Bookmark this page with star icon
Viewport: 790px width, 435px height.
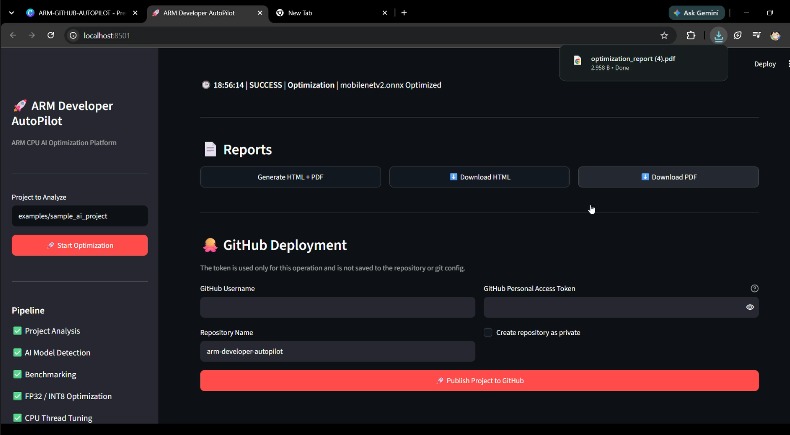[664, 35]
